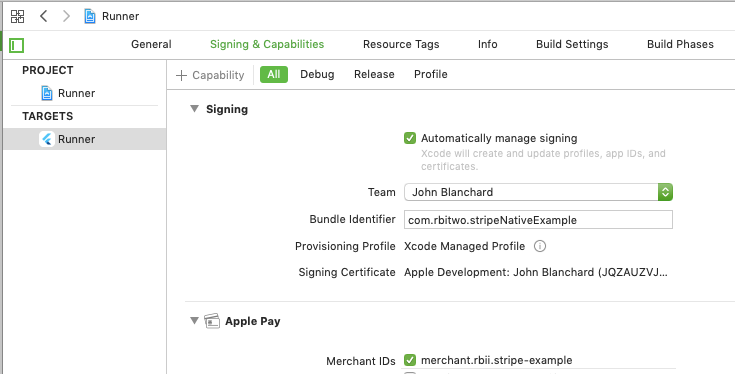Image resolution: width=735 pixels, height=374 pixels.
Task: Add a new Capability
Action: [x=210, y=75]
